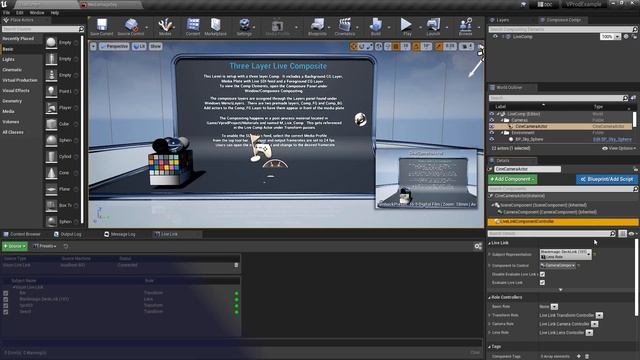The height and width of the screenshot is (360, 640).
Task: Toggle visibility eye for CineCameraActor in outliner
Action: click(x=492, y=127)
